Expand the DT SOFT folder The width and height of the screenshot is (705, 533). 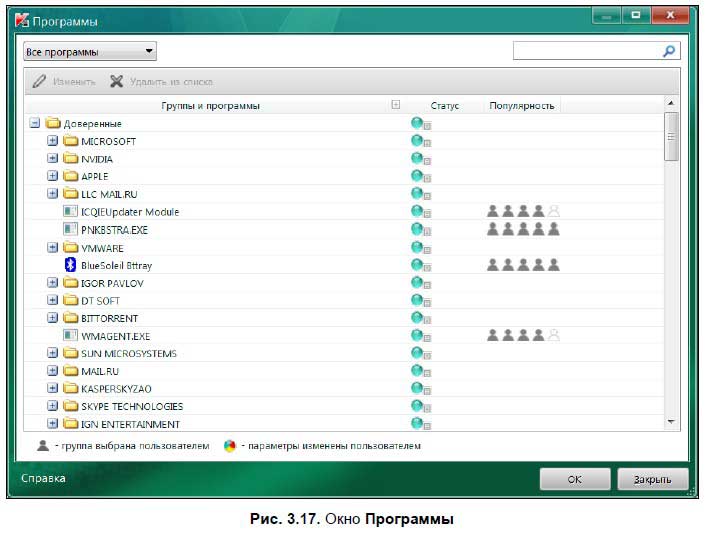53,300
